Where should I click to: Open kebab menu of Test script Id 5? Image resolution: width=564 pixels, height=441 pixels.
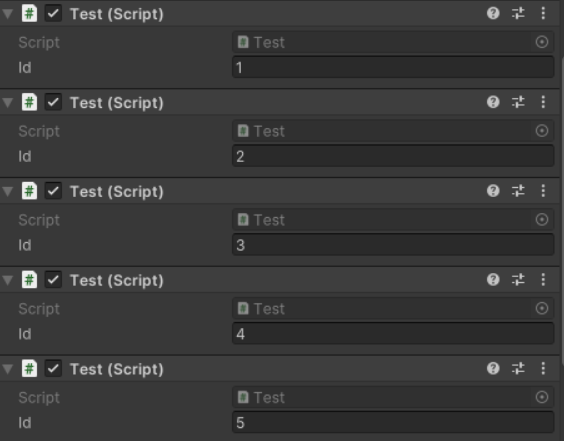point(543,369)
